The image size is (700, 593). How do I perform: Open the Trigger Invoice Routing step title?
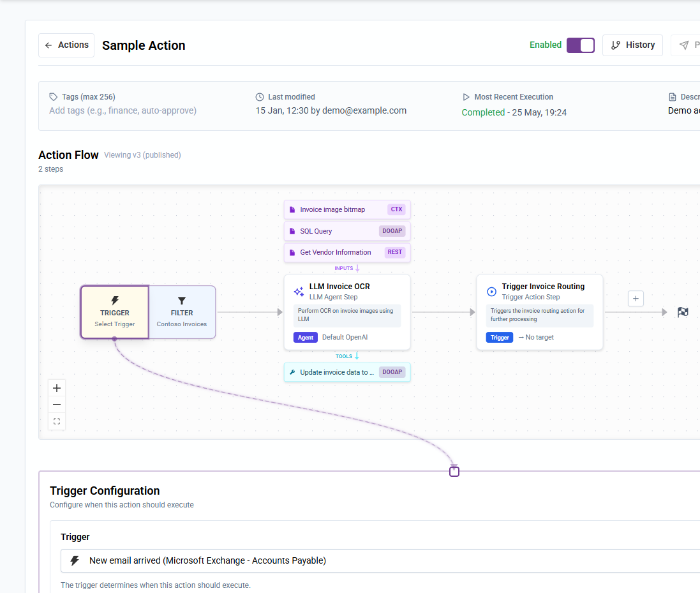point(543,286)
